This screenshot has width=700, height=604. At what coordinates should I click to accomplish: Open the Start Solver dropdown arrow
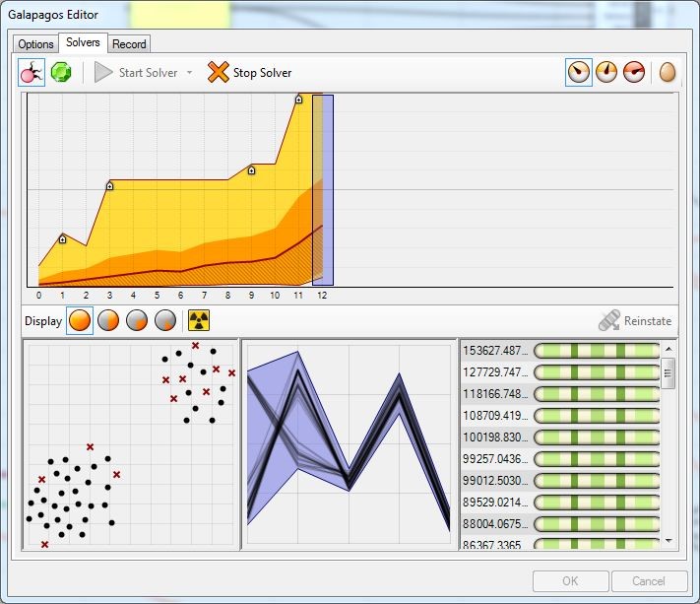(x=190, y=72)
